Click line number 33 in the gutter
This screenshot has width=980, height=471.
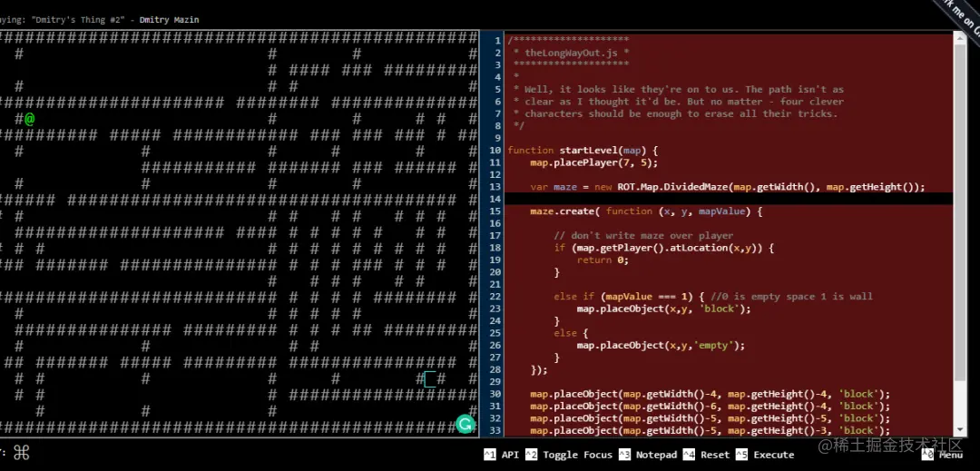click(497, 430)
